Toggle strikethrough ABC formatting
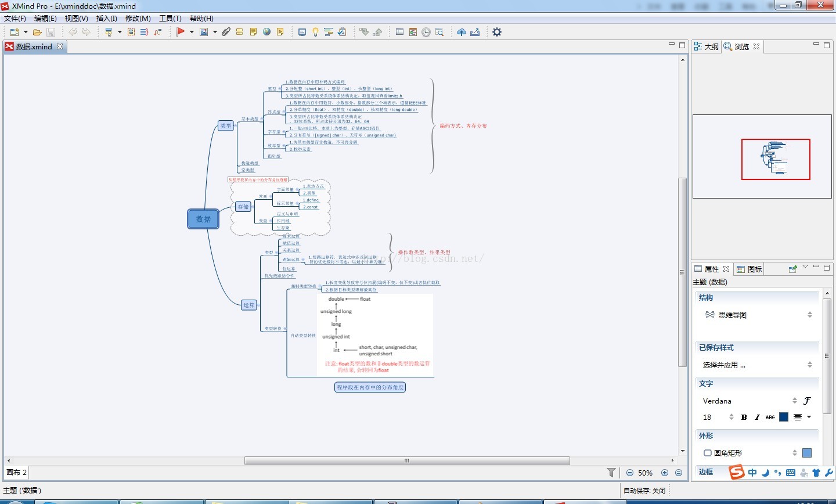This screenshot has height=504, width=836. point(770,417)
